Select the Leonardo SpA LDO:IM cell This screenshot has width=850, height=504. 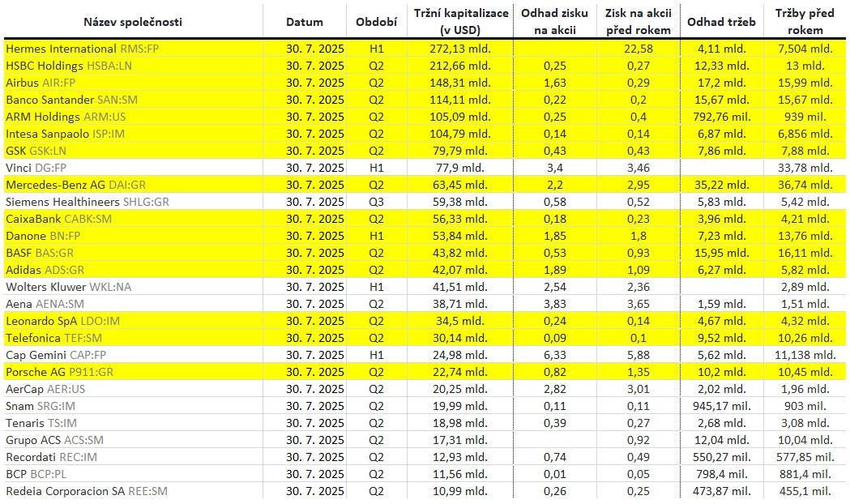(x=134, y=321)
